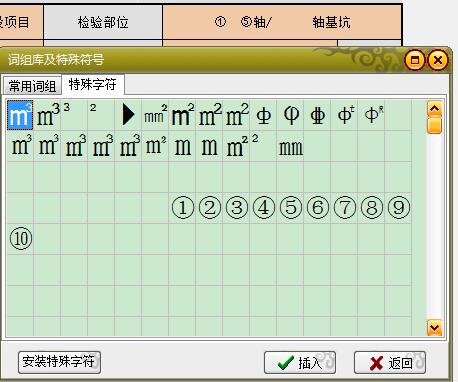The height and width of the screenshot is (382, 458).
Task: Pick the circled number 3 symbol
Action: (237, 208)
